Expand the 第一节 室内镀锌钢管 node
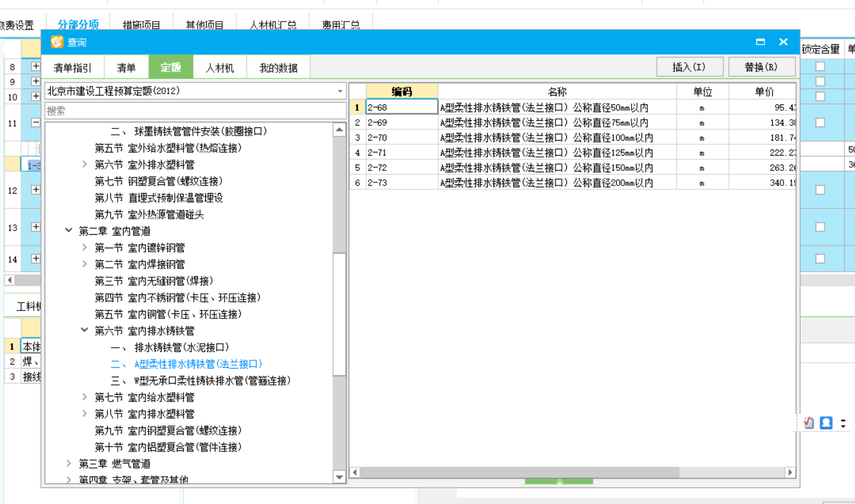 pos(85,248)
